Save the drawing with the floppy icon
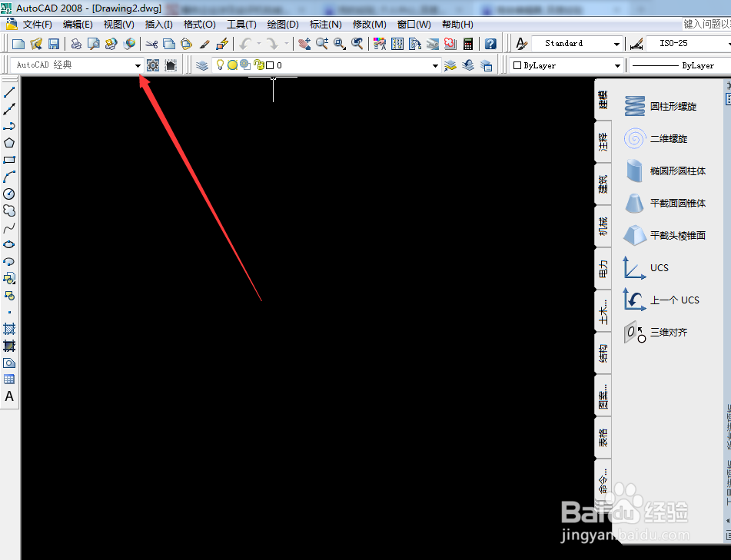 pyautogui.click(x=54, y=44)
